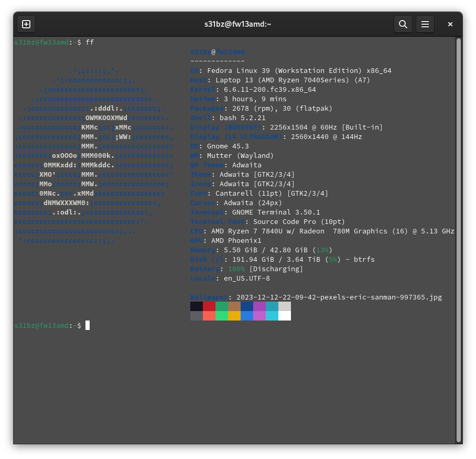Open the terminal search tool

(403, 24)
